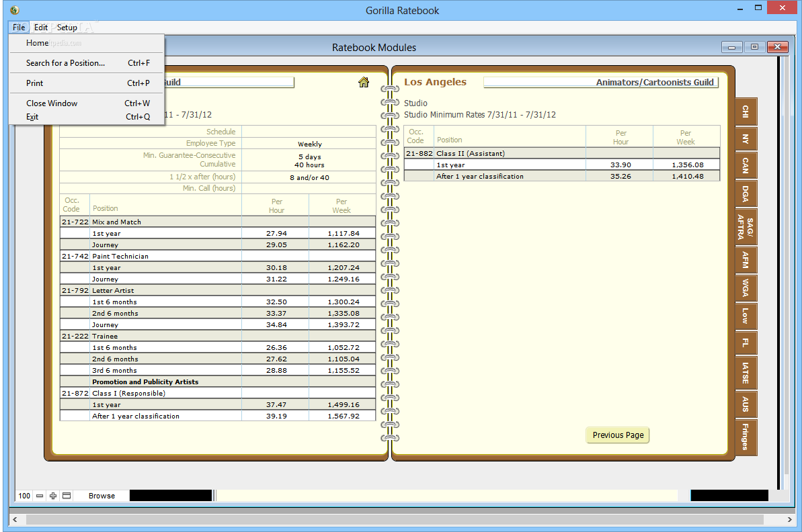This screenshot has height=532, width=802.
Task: Click the zoom in icon in status bar
Action: (52, 496)
